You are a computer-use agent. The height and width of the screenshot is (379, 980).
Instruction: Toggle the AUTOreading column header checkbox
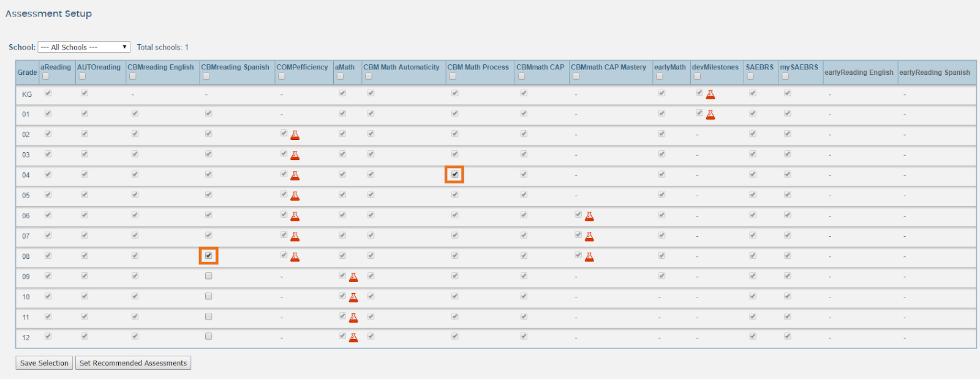pyautogui.click(x=82, y=77)
